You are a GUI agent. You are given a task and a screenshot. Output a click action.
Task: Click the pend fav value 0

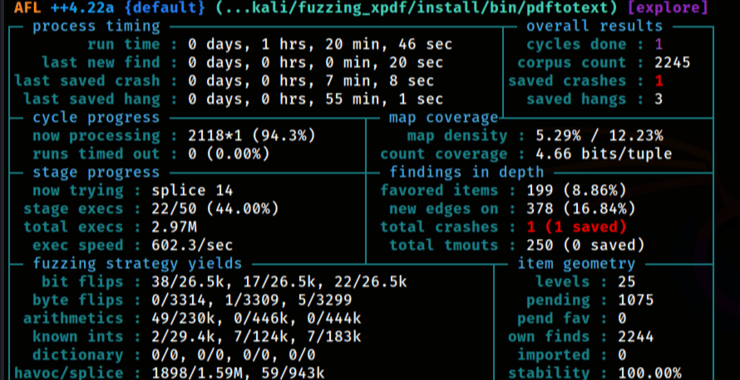tap(622, 319)
